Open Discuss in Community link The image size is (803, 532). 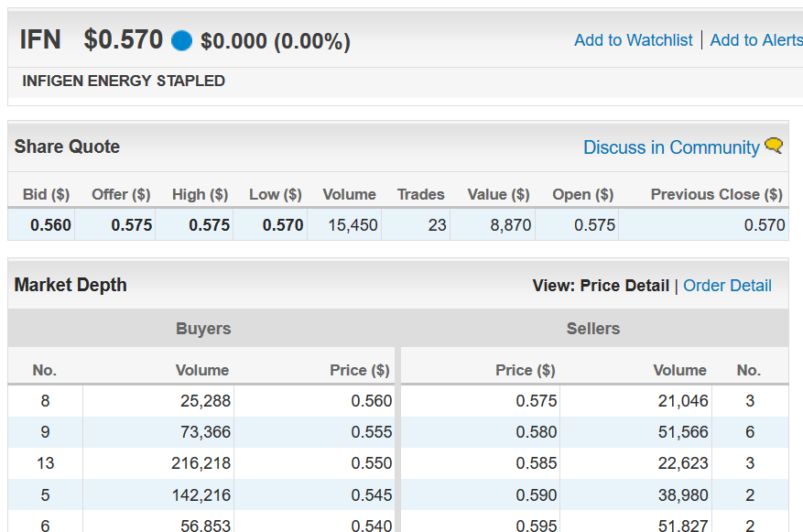click(x=671, y=147)
